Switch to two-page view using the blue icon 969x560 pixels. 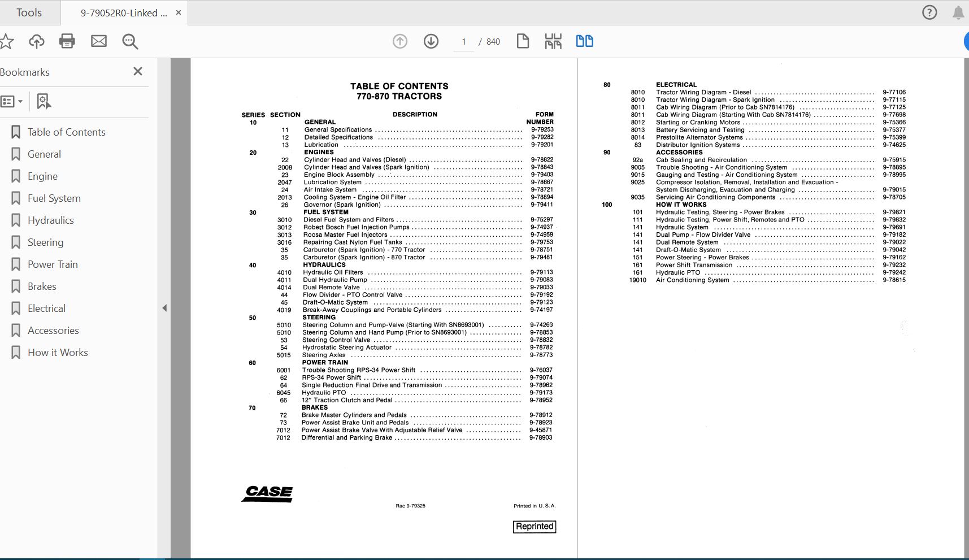[x=585, y=41]
